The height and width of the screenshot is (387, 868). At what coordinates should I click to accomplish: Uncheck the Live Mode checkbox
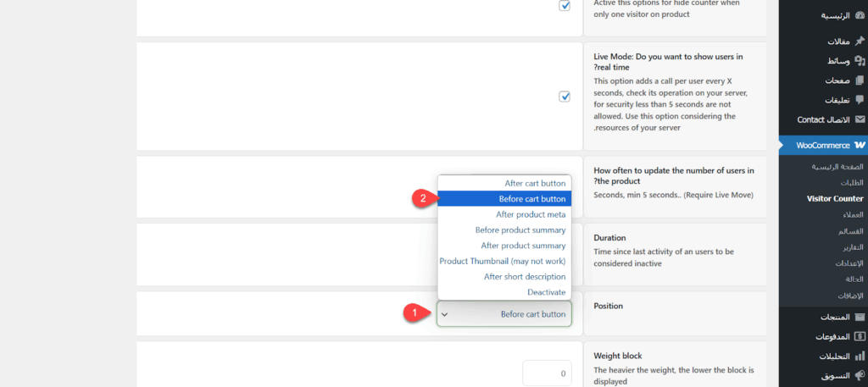(565, 97)
